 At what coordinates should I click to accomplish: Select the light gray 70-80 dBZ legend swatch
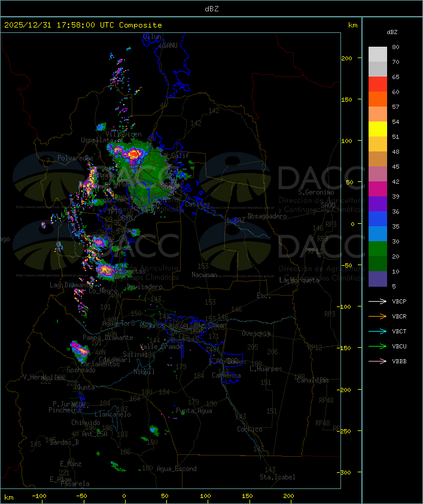378,54
